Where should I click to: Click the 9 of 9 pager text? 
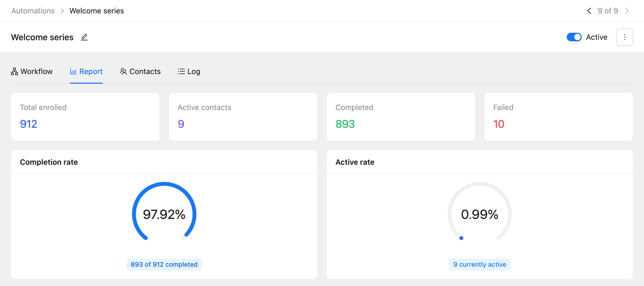608,11
